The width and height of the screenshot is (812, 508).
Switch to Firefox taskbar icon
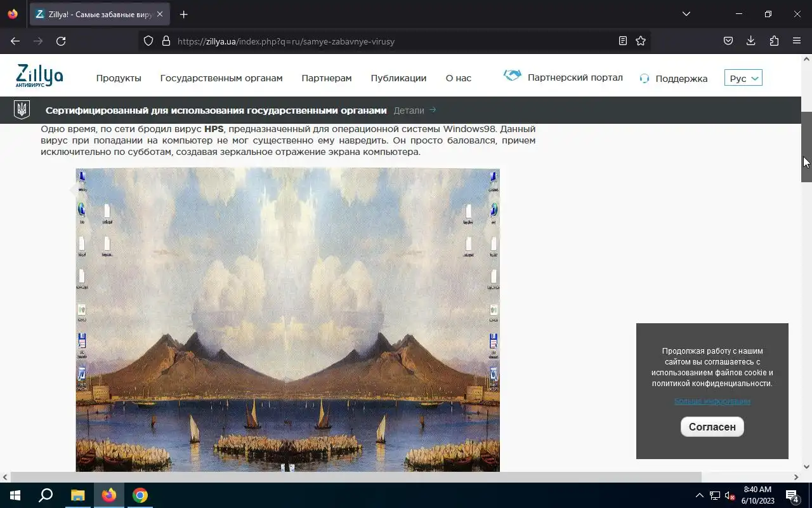pyautogui.click(x=109, y=495)
